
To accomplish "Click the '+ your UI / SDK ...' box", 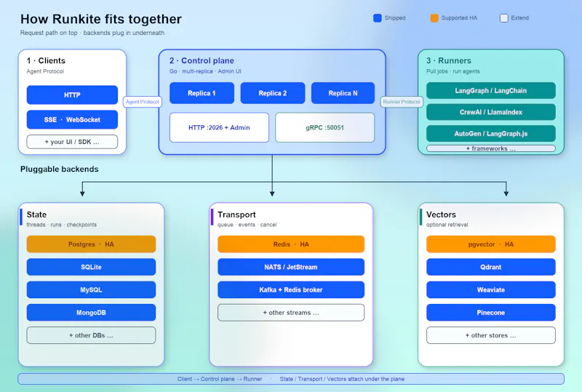I will [72, 142].
